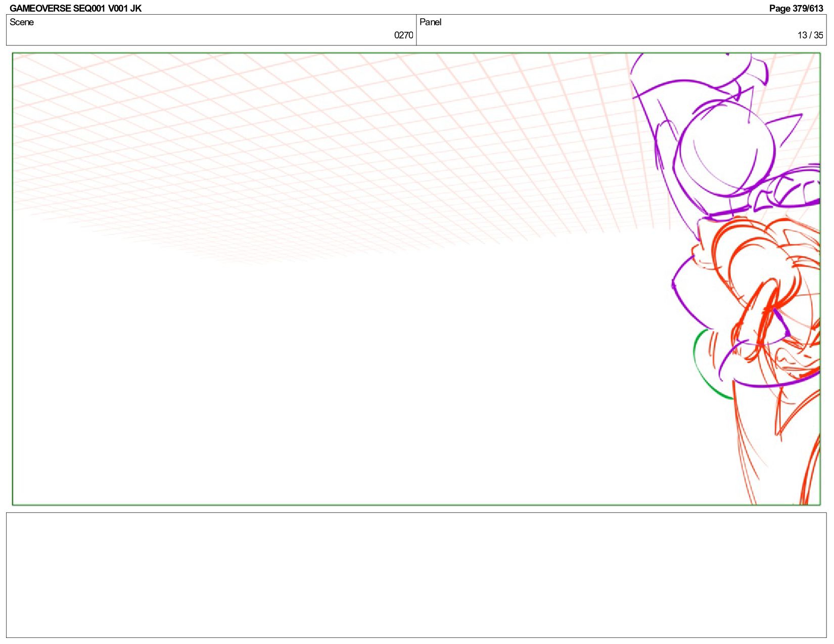Click the GAMEOVERSE SEQ001 V001 JK title
This screenshot has width=834, height=644.
pyautogui.click(x=75, y=8)
